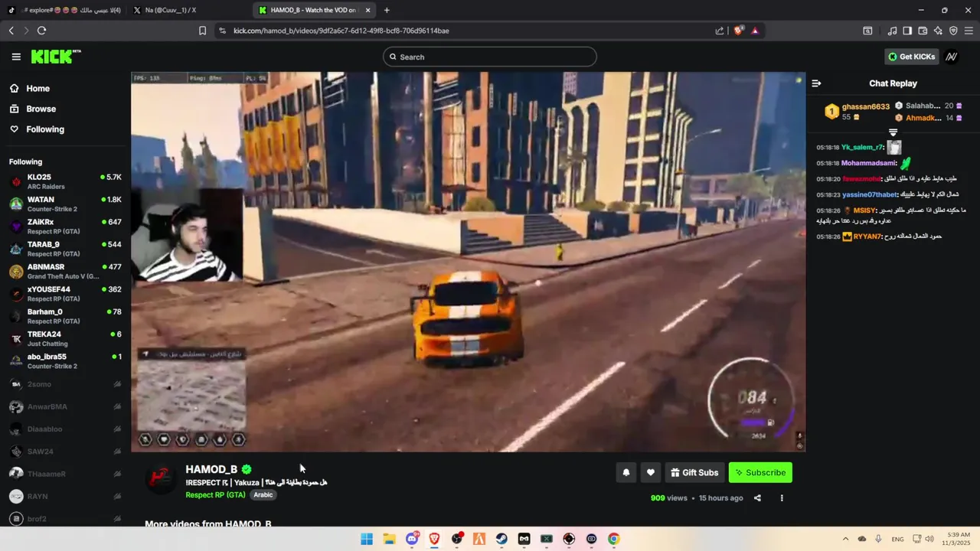This screenshot has height=551, width=980.
Task: Open the Brave Shields lion icon
Action: pyautogui.click(x=739, y=31)
